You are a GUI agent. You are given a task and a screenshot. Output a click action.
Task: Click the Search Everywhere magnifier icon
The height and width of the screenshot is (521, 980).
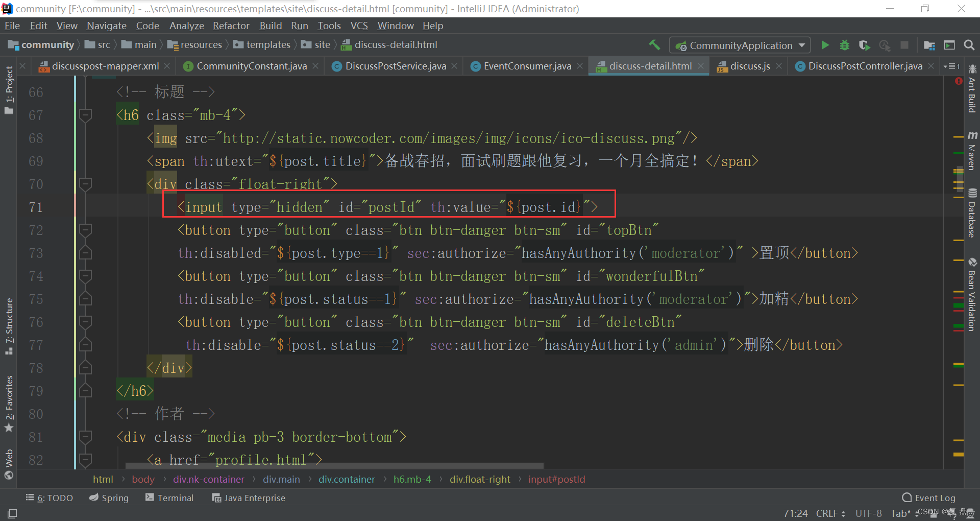969,45
